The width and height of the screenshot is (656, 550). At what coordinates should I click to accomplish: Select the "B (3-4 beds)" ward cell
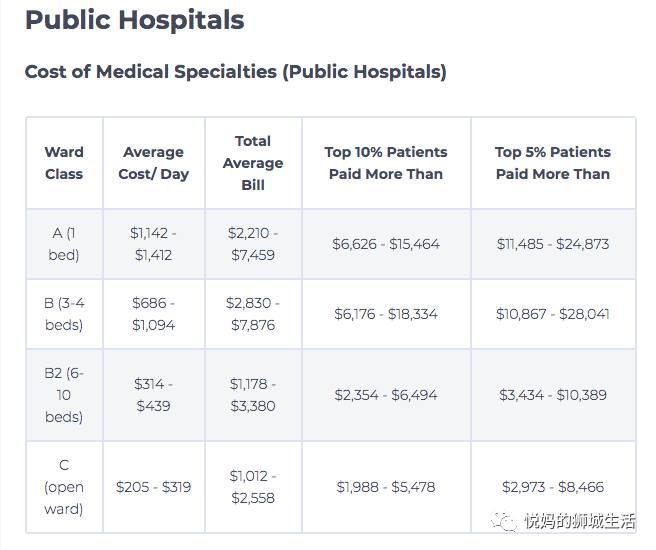point(64,314)
